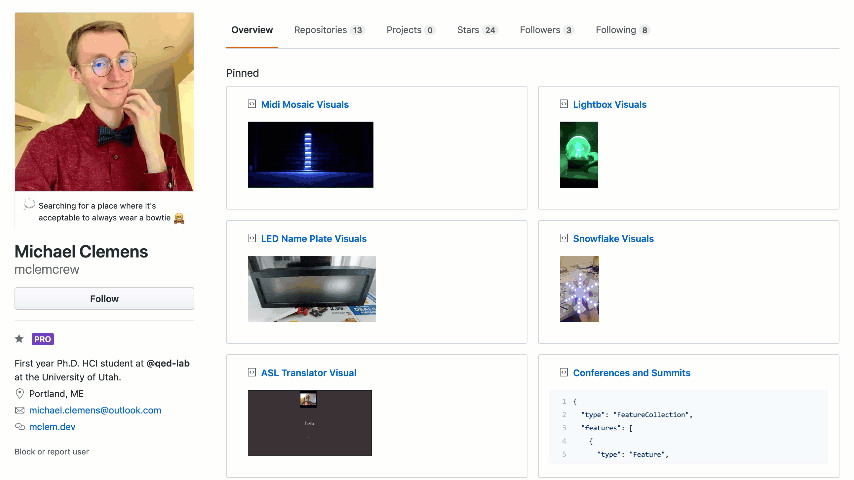Click the Following count badge 8
Screen dimensions: 854x480
644,30
